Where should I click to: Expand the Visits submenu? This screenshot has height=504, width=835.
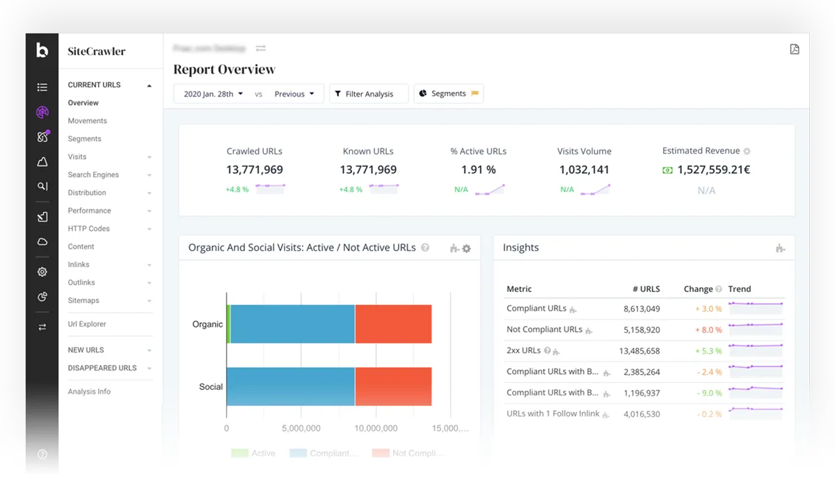pyautogui.click(x=150, y=157)
